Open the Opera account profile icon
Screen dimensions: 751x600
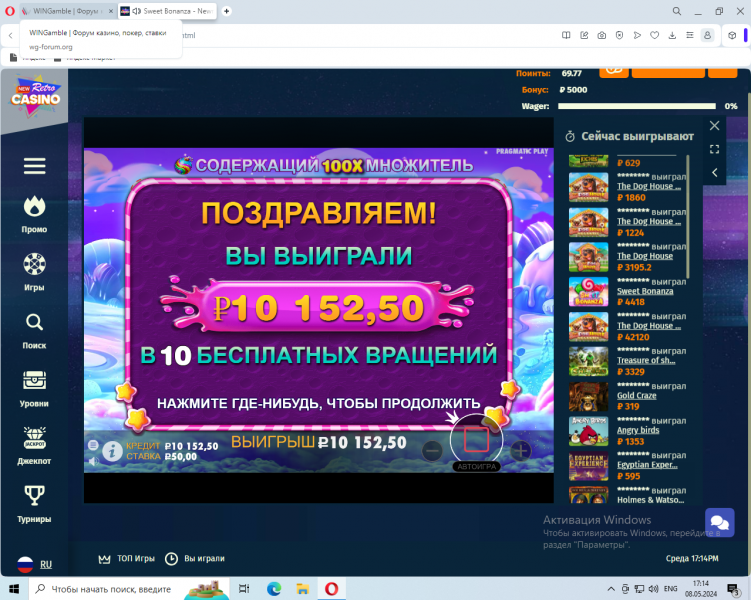[x=707, y=35]
